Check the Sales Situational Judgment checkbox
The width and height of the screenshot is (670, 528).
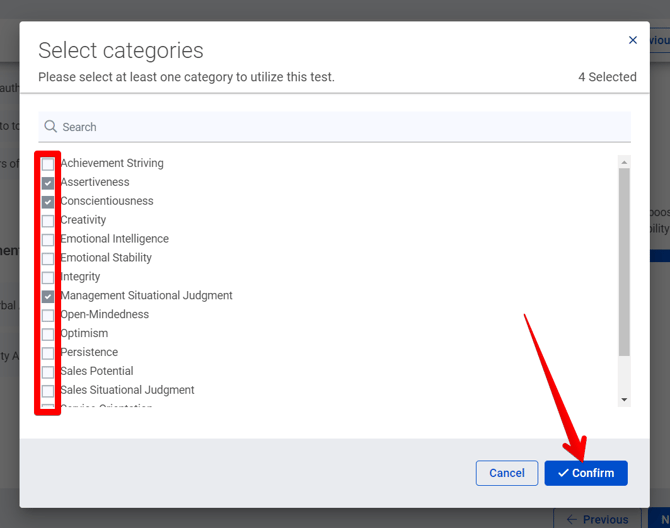48,391
